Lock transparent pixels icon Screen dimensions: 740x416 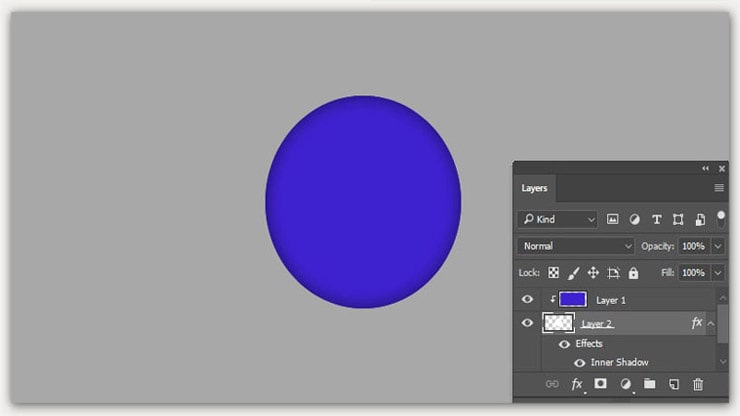click(x=553, y=272)
